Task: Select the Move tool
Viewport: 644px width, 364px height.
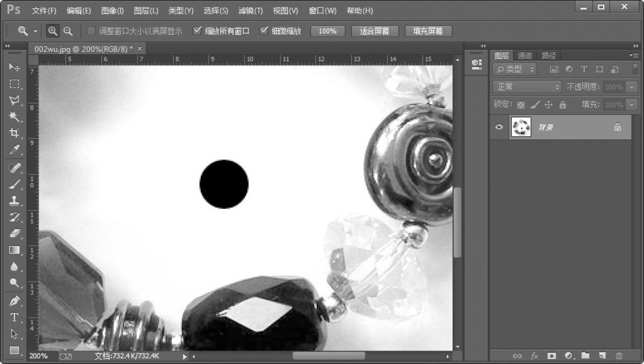Action: coord(15,67)
